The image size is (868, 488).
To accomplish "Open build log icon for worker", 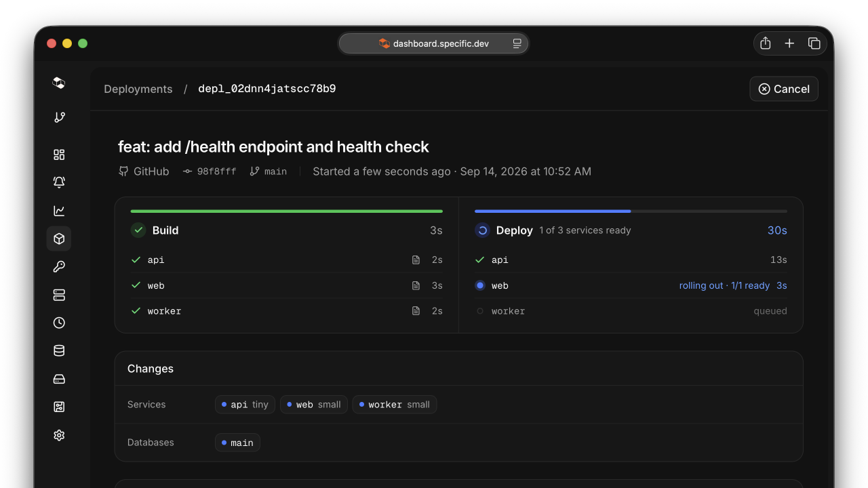I will [416, 311].
